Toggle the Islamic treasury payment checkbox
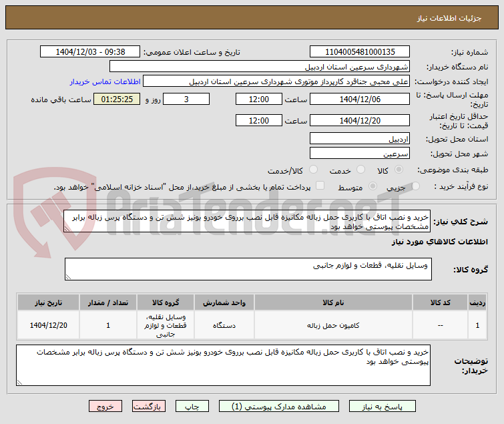 click(320, 186)
